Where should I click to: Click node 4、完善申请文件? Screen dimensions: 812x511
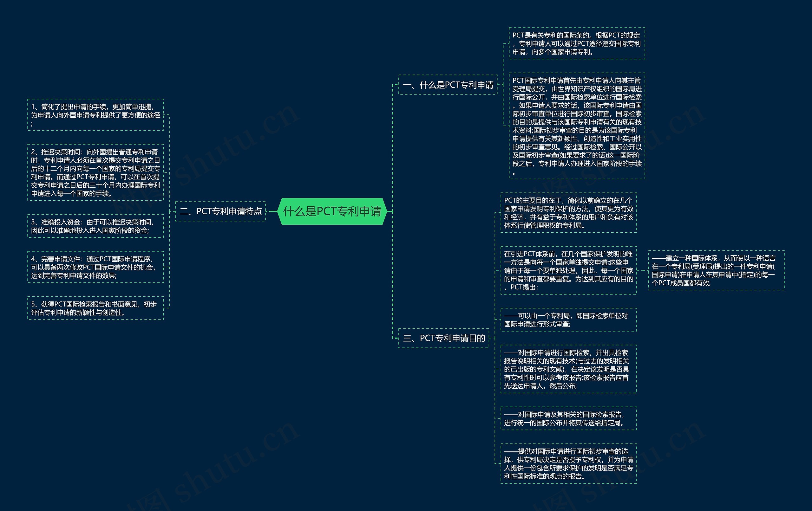[95, 267]
